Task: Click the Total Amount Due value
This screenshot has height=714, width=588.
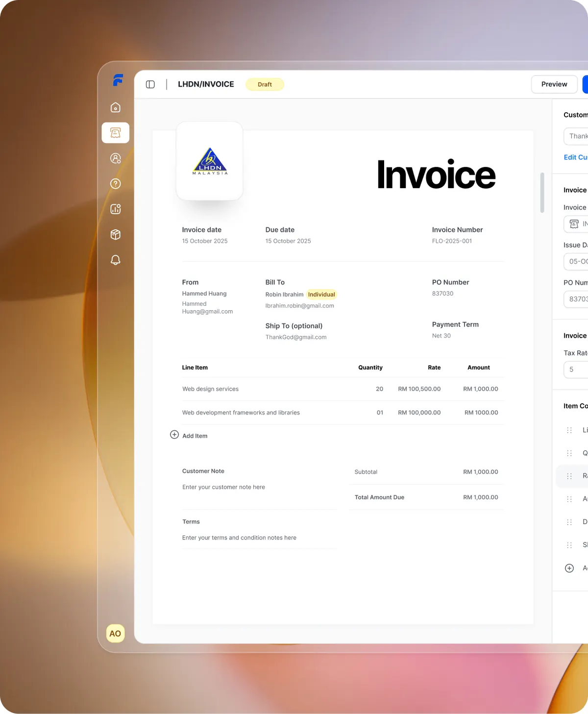Action: click(x=481, y=497)
